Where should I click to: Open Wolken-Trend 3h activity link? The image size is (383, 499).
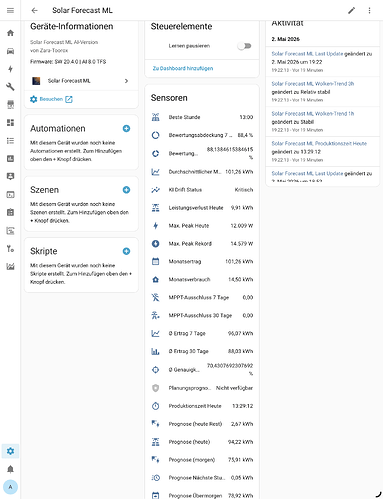click(x=313, y=84)
